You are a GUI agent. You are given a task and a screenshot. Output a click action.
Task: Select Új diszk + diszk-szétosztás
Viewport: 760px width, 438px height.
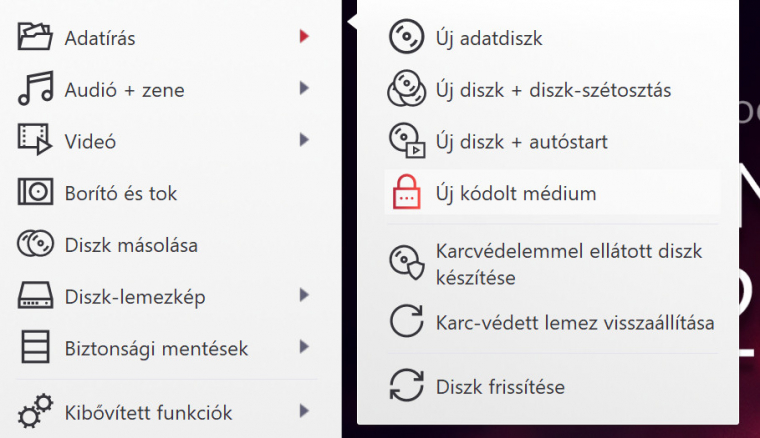pyautogui.click(x=553, y=90)
